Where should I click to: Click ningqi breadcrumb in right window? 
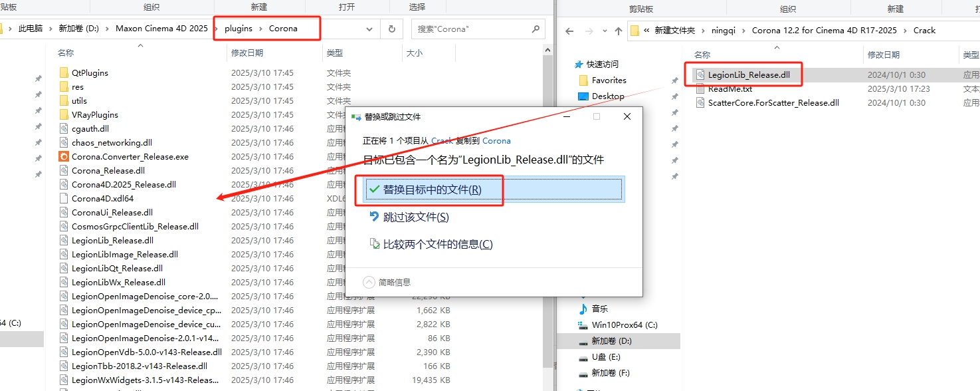click(724, 30)
